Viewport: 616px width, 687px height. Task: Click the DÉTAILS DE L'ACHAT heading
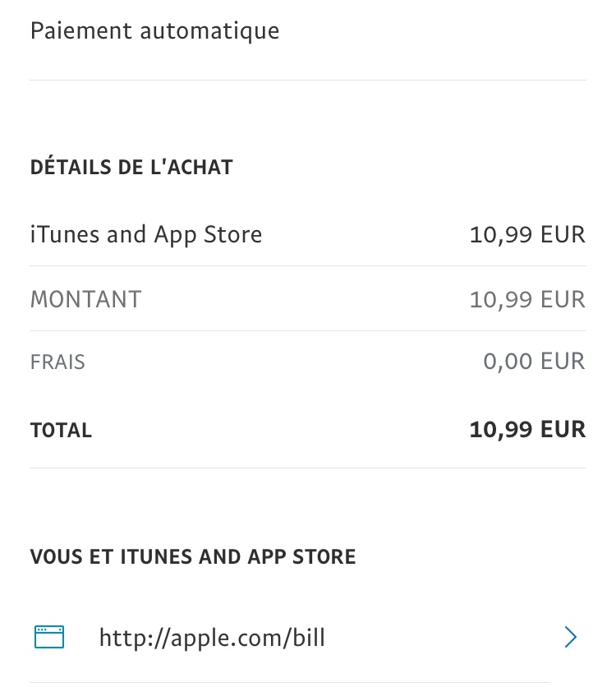click(131, 168)
